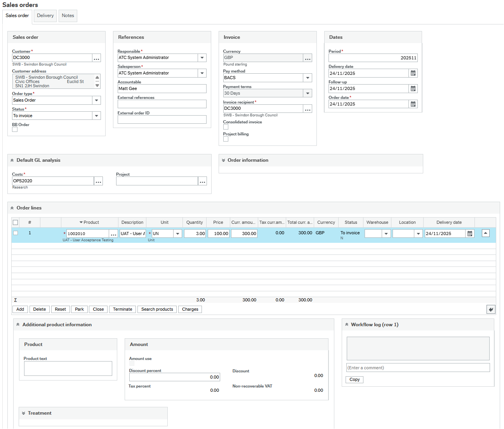This screenshot has width=504, height=429.
Task: Open the Costc lookup ellipsis button
Action: click(98, 181)
